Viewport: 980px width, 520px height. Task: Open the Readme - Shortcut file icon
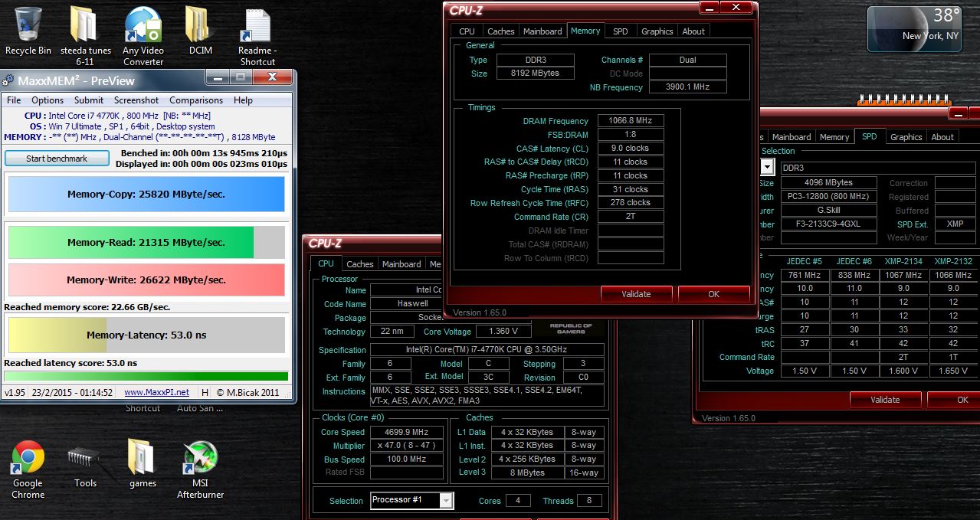click(x=257, y=37)
